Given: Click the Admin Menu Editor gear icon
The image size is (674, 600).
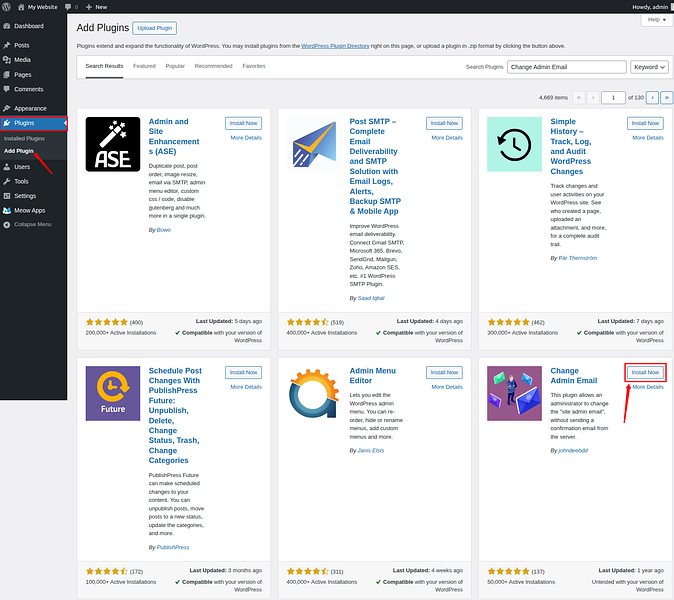Looking at the screenshot, I should click(314, 393).
